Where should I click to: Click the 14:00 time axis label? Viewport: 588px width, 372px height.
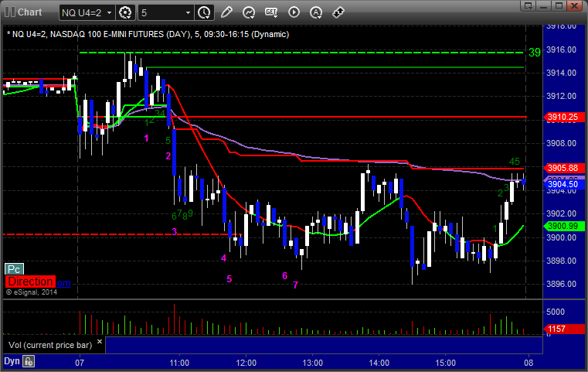click(379, 363)
